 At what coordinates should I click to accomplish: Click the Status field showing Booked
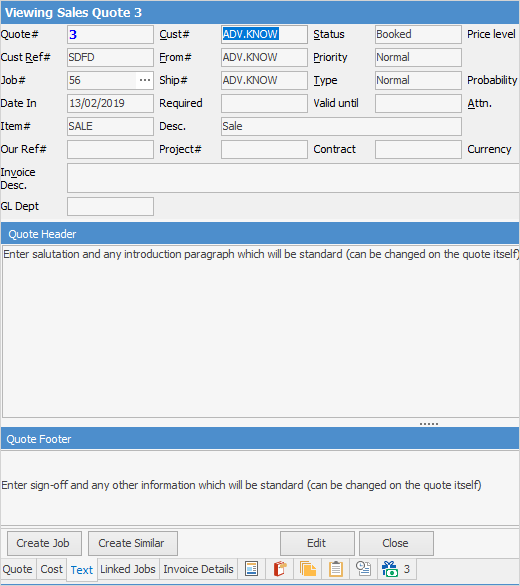(x=418, y=34)
